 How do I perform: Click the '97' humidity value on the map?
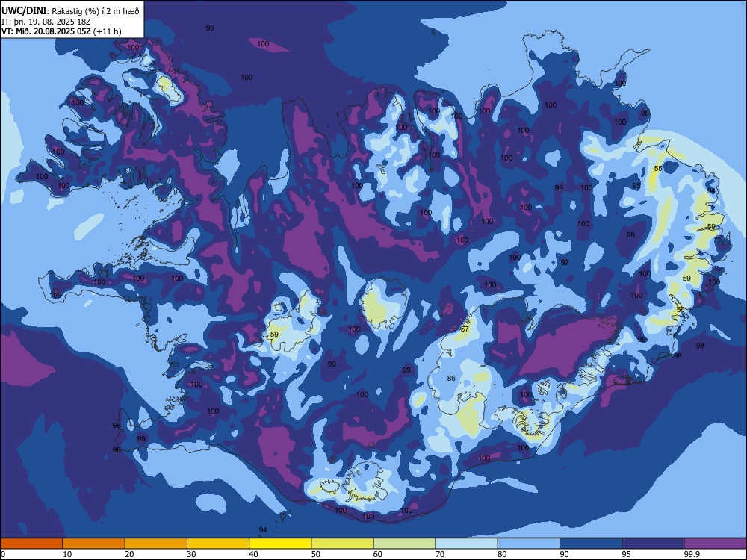coord(565,262)
